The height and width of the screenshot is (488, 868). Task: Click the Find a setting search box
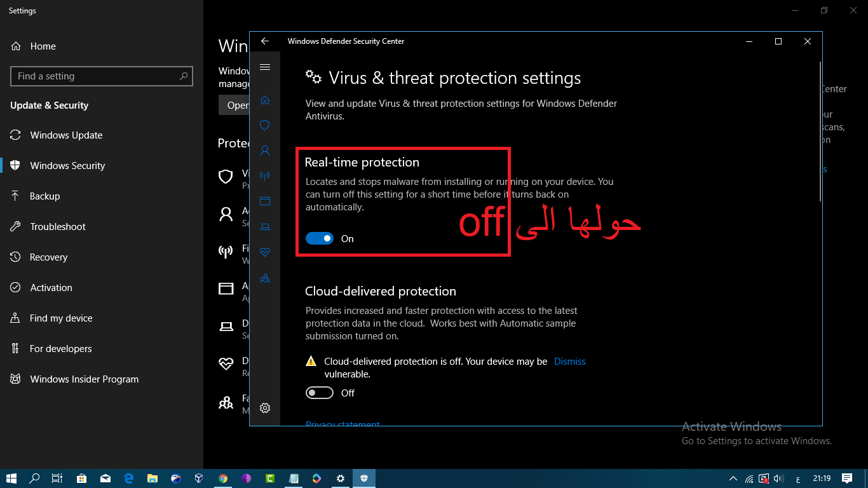pyautogui.click(x=102, y=76)
